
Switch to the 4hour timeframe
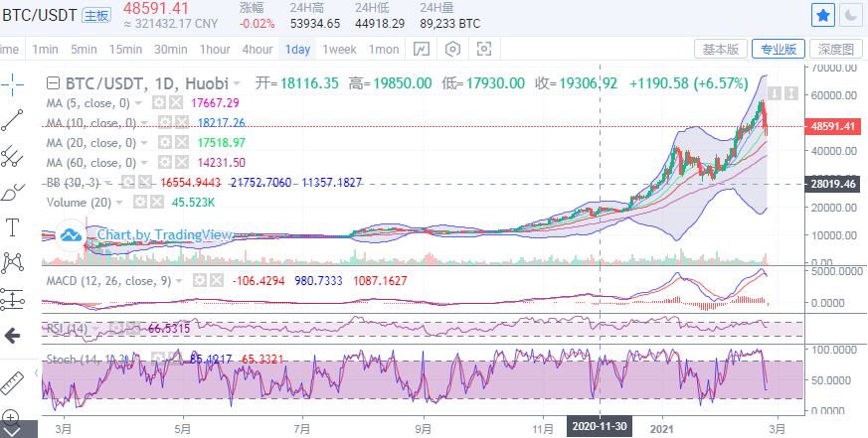pos(257,49)
